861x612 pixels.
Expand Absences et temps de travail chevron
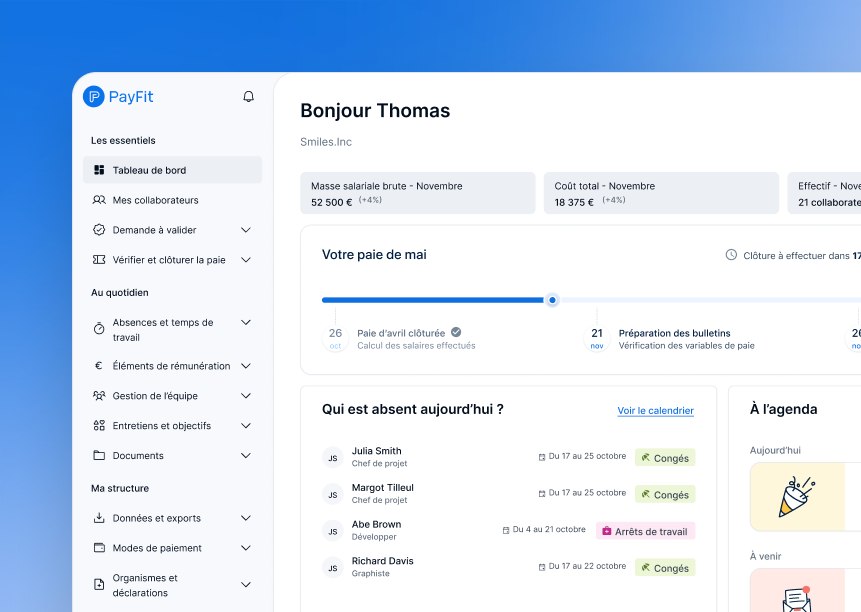tap(246, 322)
